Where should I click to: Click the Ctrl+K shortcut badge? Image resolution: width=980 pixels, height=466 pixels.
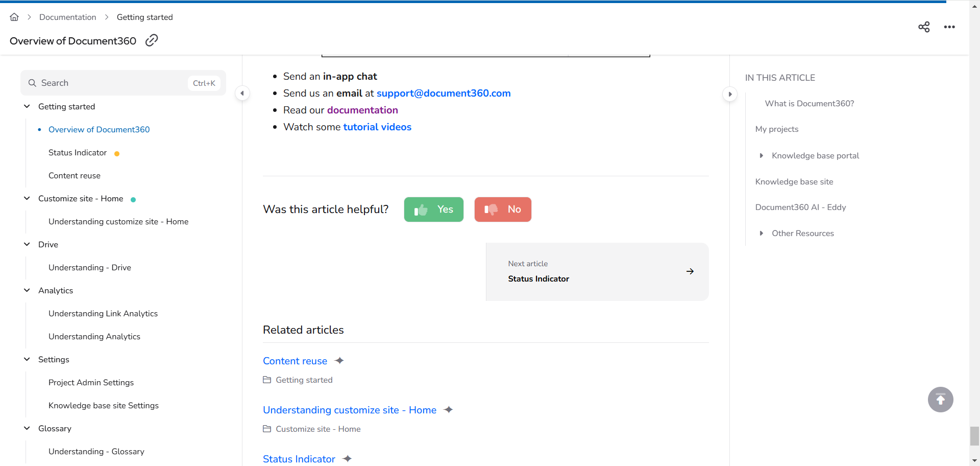pos(204,83)
